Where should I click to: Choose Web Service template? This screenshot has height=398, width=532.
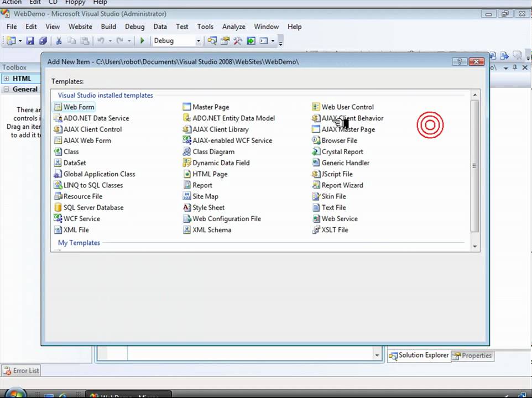click(335, 219)
